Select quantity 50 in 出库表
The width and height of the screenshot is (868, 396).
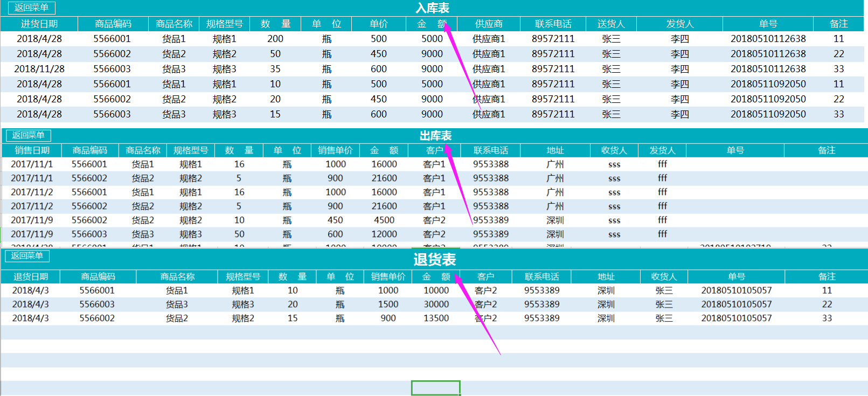coord(239,234)
